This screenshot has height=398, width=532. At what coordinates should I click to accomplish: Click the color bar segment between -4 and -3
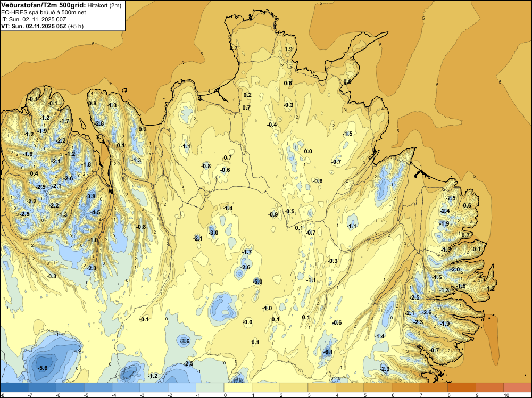(126, 387)
